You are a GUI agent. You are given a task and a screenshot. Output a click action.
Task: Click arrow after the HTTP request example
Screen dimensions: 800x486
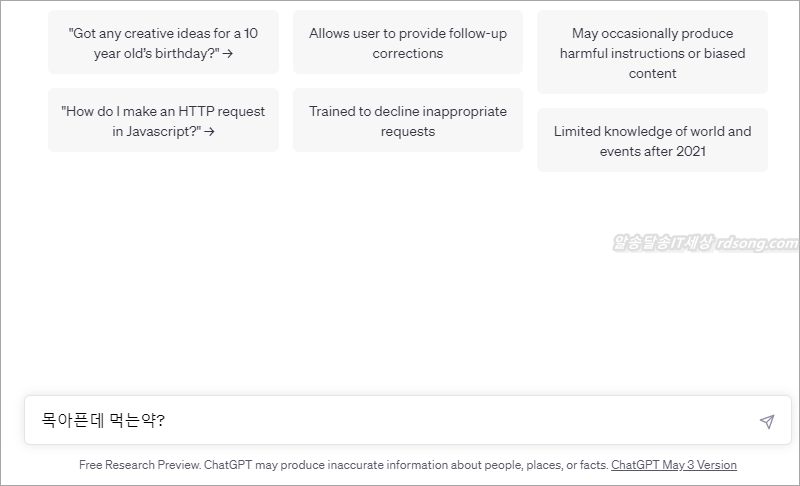click(209, 131)
